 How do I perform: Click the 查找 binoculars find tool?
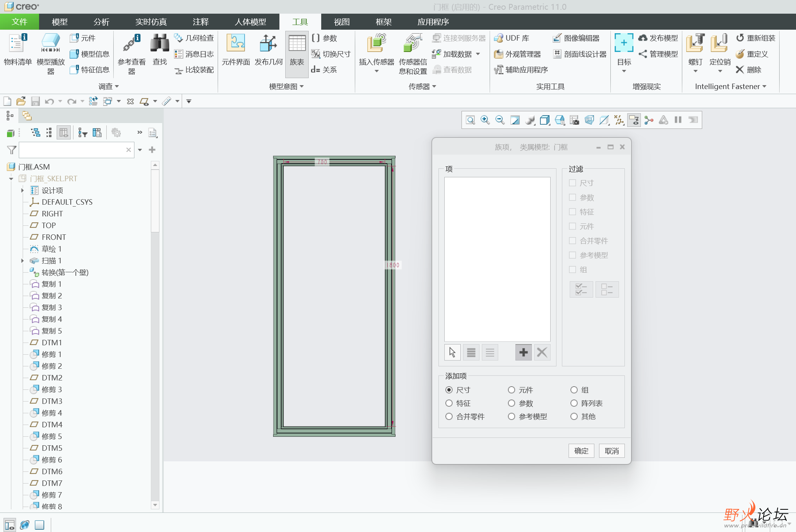point(159,50)
